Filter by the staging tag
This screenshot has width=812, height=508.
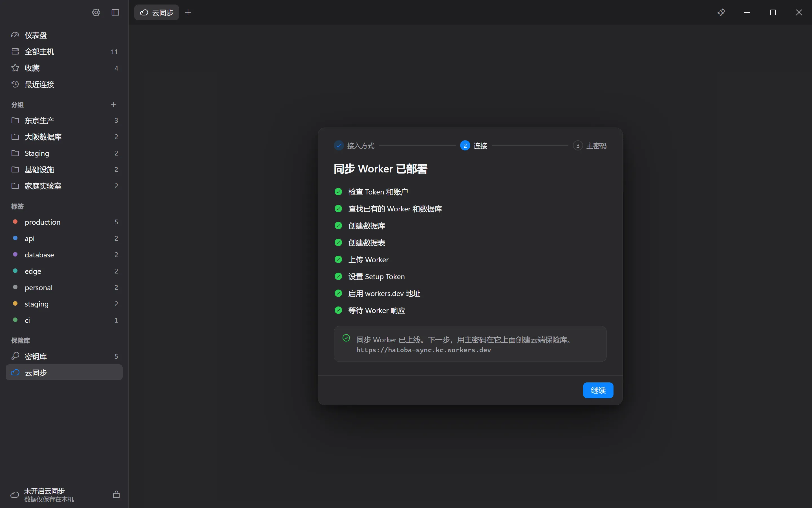(x=64, y=304)
